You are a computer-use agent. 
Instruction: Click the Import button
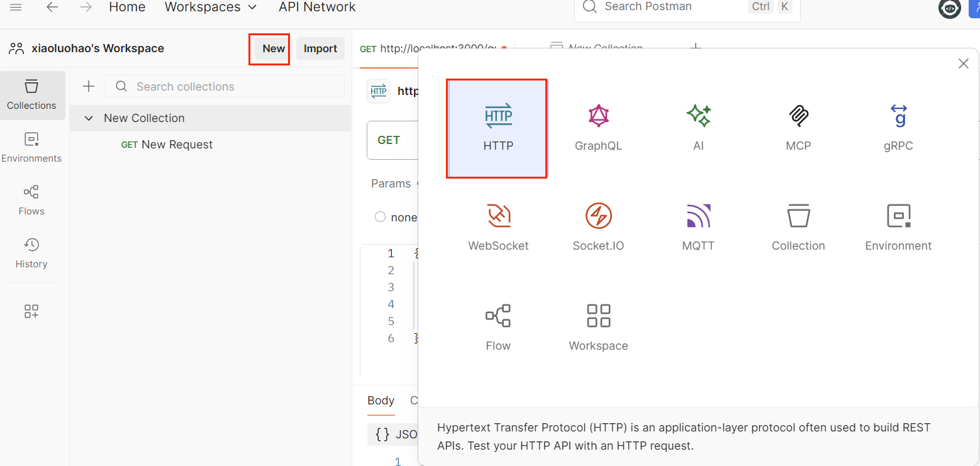tap(320, 48)
